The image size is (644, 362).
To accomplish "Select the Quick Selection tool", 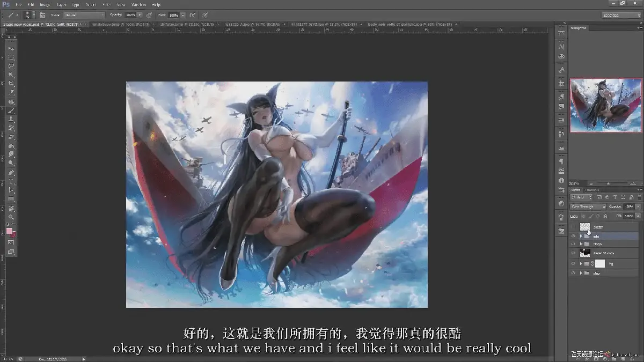I will [11, 75].
